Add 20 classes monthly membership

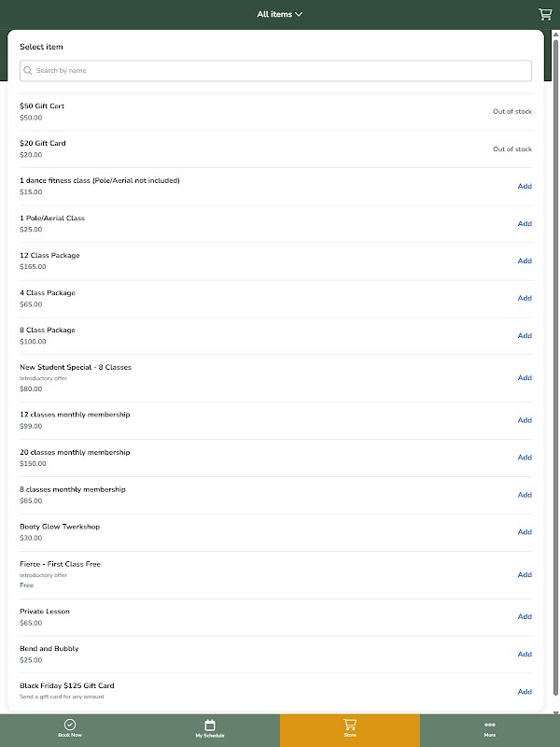click(525, 458)
